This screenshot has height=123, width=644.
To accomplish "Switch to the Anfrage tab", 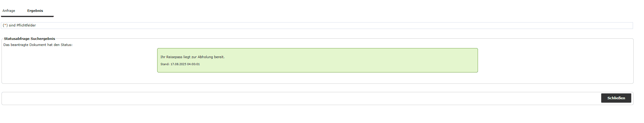I will [x=9, y=11].
